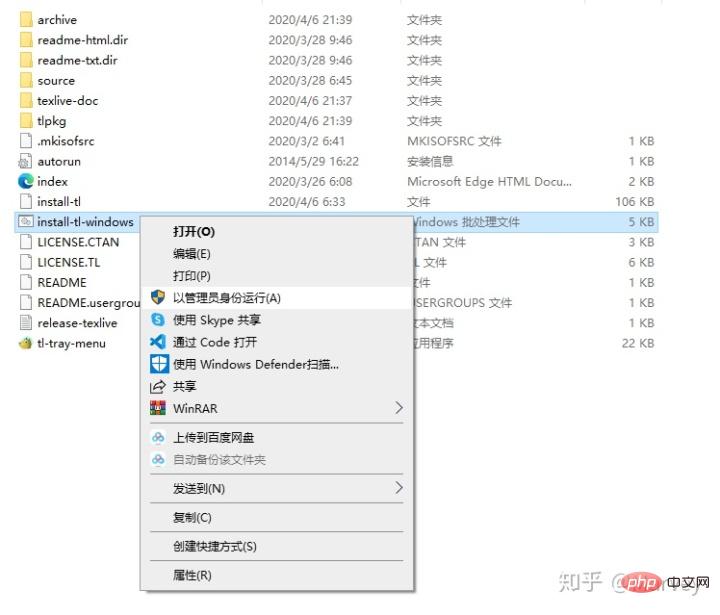Screen dimensions: 720x615
Task: Click the readme-txt.dir folder icon
Action: pos(26,60)
